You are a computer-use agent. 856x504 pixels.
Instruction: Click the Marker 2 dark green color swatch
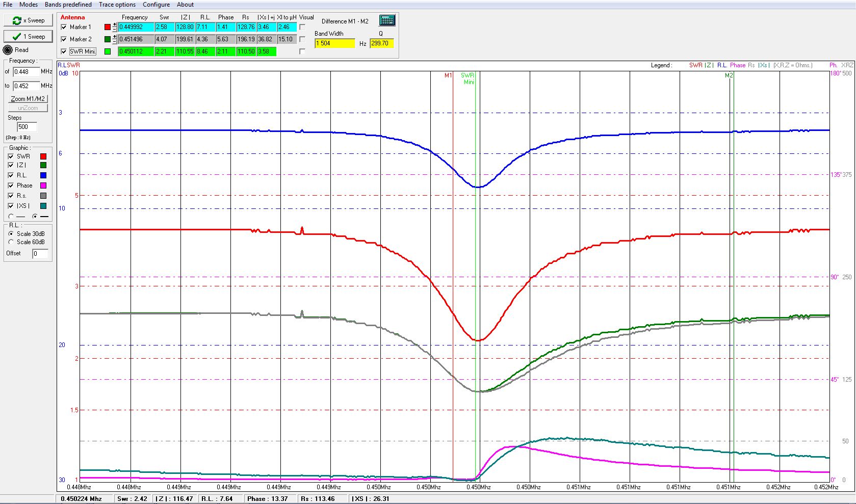108,39
